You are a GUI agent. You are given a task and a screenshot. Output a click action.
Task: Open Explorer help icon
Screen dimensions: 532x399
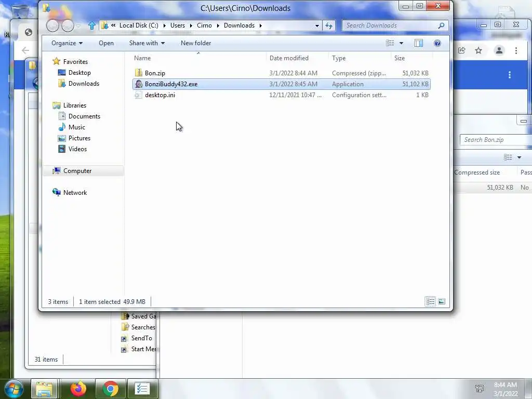click(437, 43)
